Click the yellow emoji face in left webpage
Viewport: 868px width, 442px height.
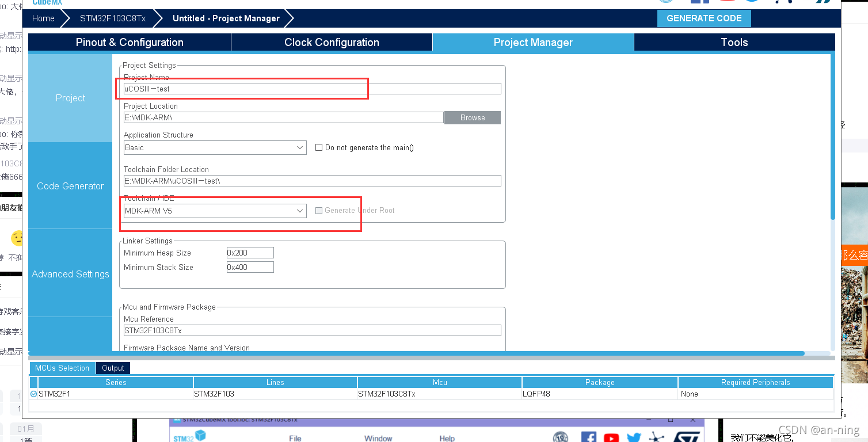click(17, 237)
